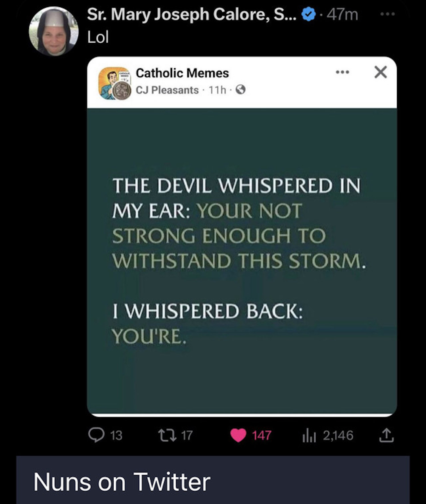Share the tweet via upload icon
The width and height of the screenshot is (426, 504).
coord(387,435)
